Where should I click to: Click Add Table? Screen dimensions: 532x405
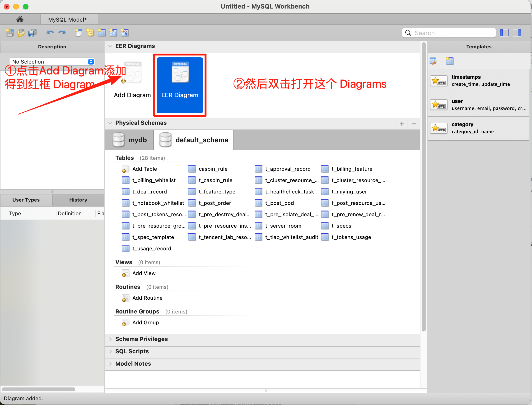click(140, 169)
